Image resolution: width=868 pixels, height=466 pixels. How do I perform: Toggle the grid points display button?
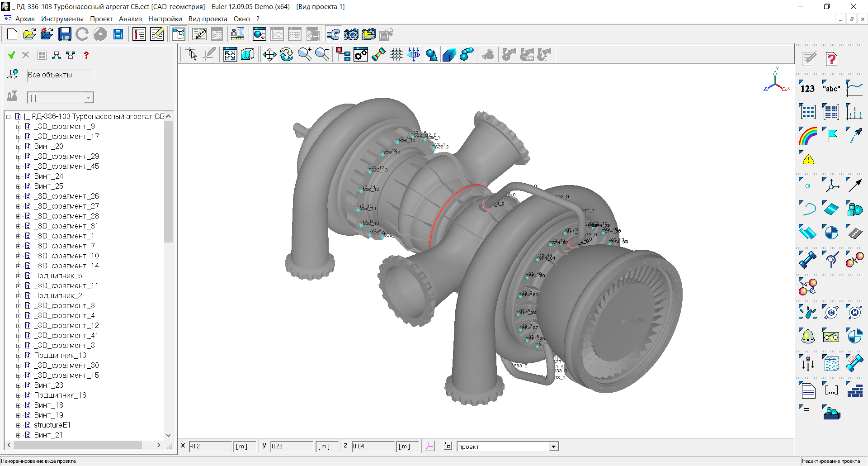coord(396,55)
